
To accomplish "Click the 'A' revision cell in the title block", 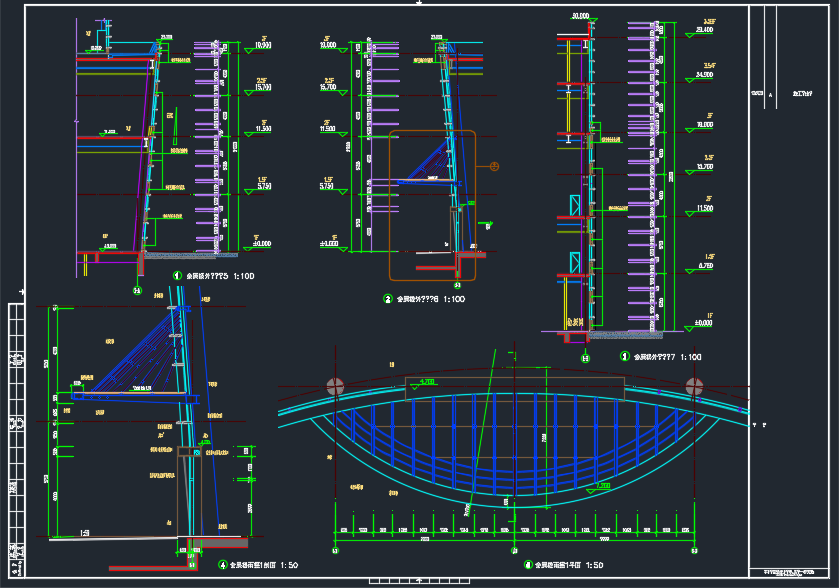I will (x=770, y=93).
